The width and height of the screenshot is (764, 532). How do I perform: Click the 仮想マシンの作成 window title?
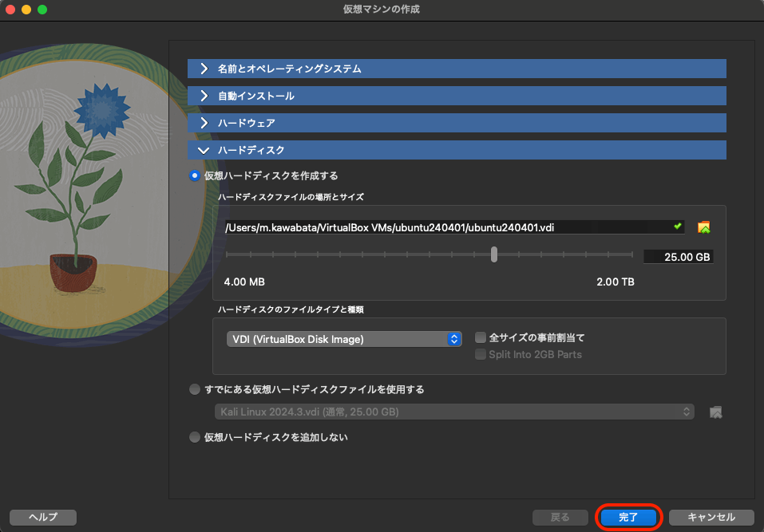point(382,10)
